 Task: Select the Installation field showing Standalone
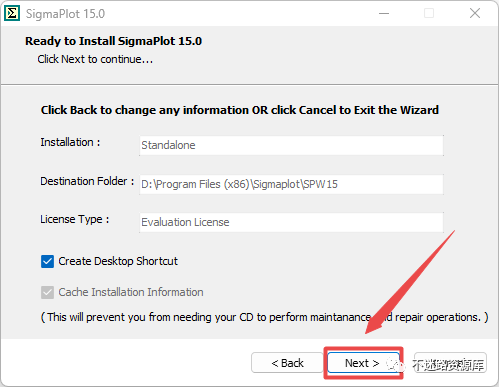[x=291, y=145]
